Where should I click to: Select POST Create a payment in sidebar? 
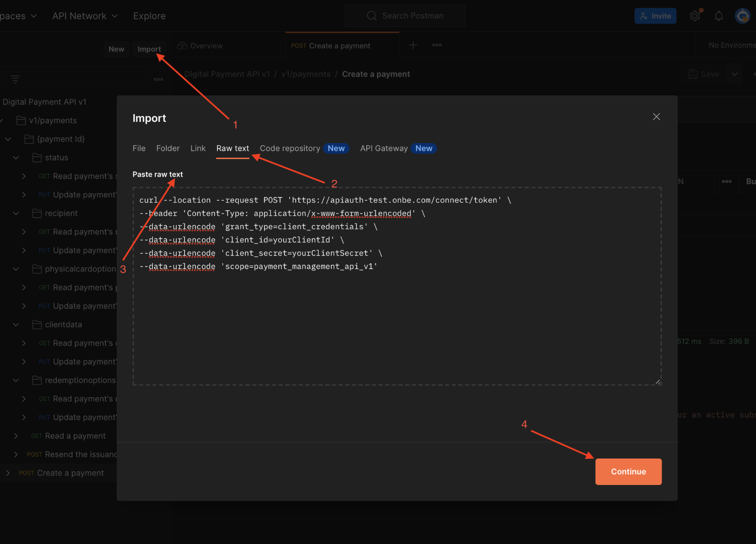[x=61, y=473]
